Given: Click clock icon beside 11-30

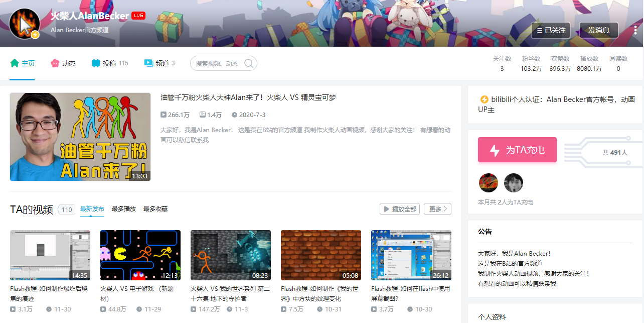Looking at the screenshot, I should 49,309.
